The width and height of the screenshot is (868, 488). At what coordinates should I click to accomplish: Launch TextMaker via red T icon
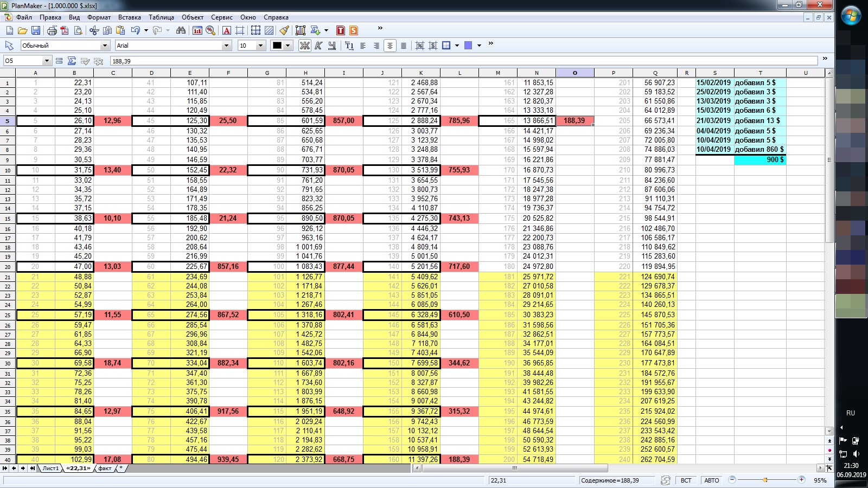click(341, 30)
